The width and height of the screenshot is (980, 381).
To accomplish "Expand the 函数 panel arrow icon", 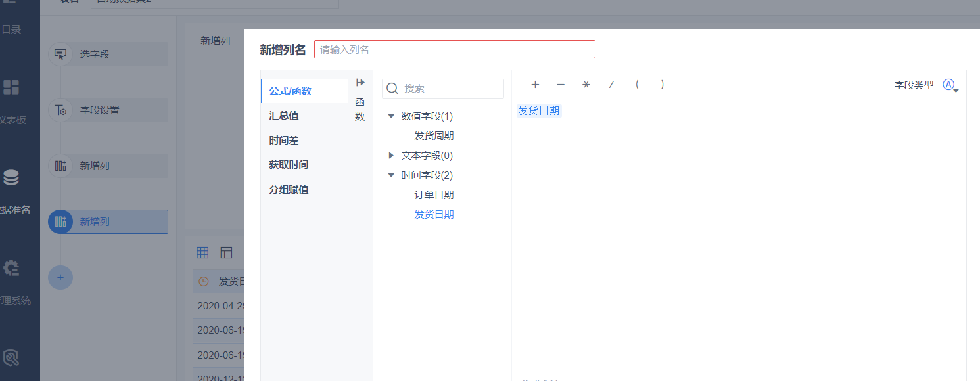I will tap(360, 83).
